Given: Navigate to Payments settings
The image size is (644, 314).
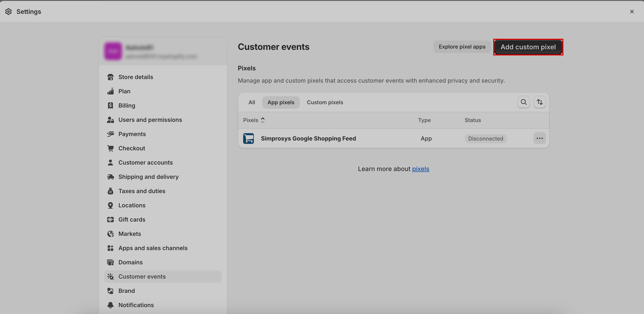Looking at the screenshot, I should [x=163, y=134].
